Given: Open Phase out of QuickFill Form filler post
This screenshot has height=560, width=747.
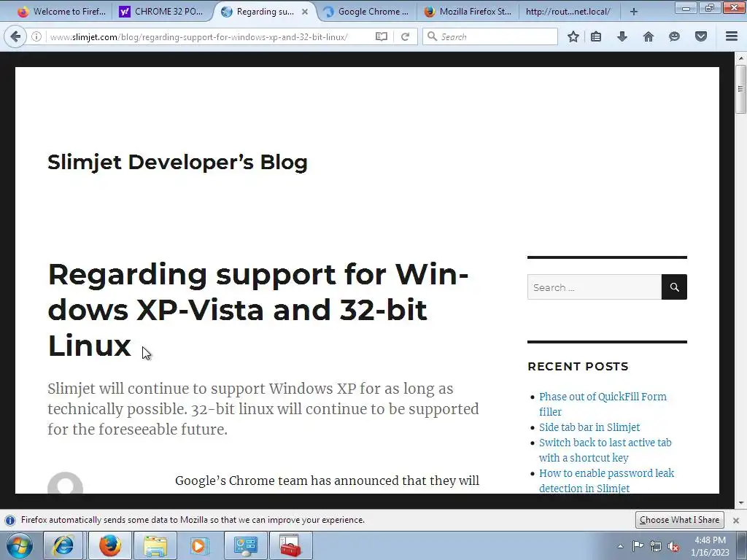Looking at the screenshot, I should pos(603,404).
